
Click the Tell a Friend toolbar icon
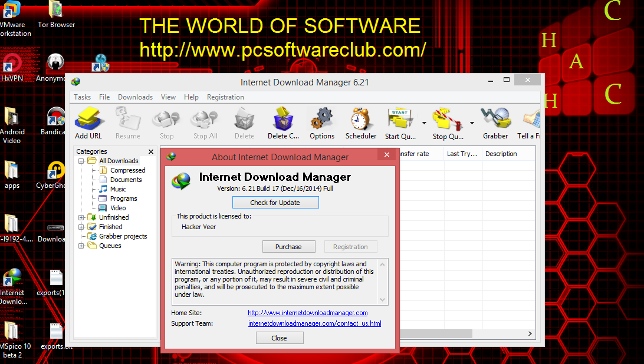click(530, 123)
